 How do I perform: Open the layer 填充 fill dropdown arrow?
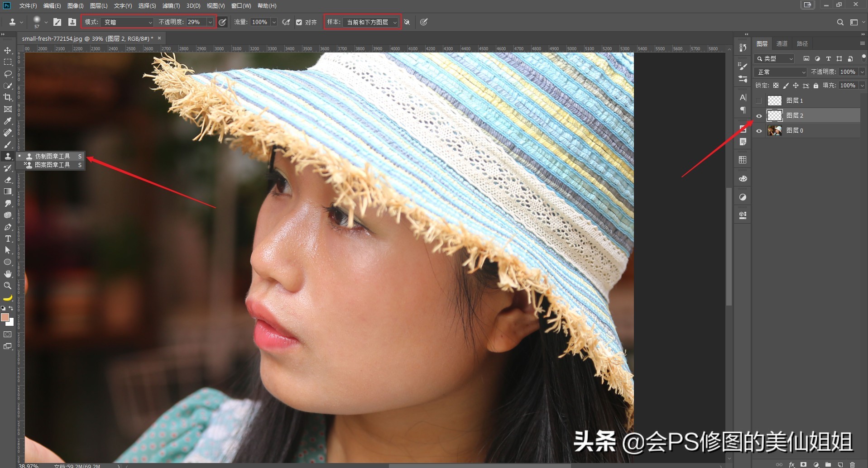pyautogui.click(x=862, y=86)
